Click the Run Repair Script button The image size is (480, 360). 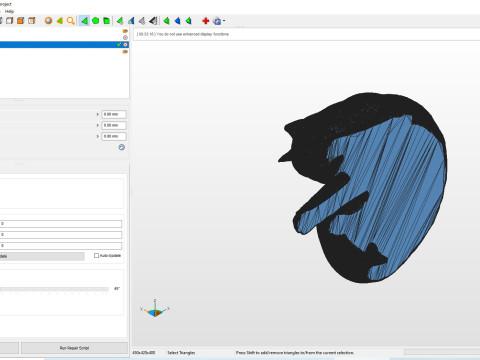74,348
